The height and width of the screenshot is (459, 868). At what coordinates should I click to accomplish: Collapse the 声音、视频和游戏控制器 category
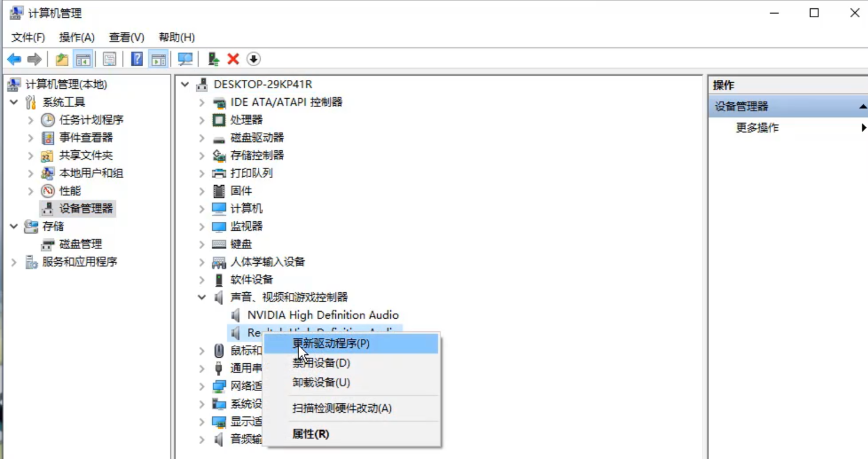coord(202,298)
